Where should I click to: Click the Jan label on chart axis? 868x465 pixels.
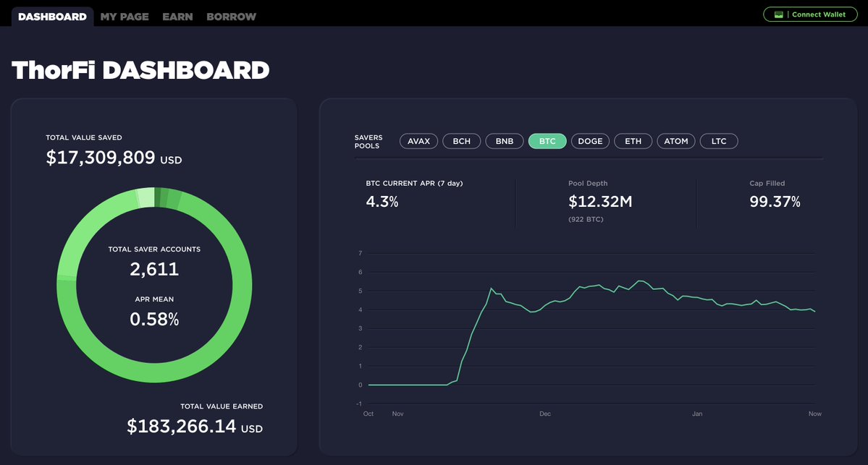click(697, 414)
